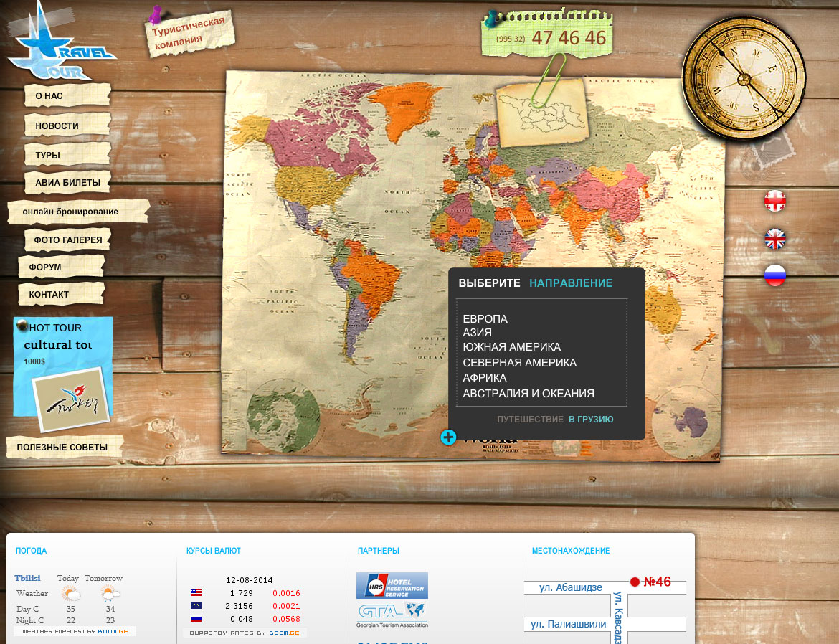
Task: Go to the АВИА БИЛЕТЫ page
Action: 67,183
